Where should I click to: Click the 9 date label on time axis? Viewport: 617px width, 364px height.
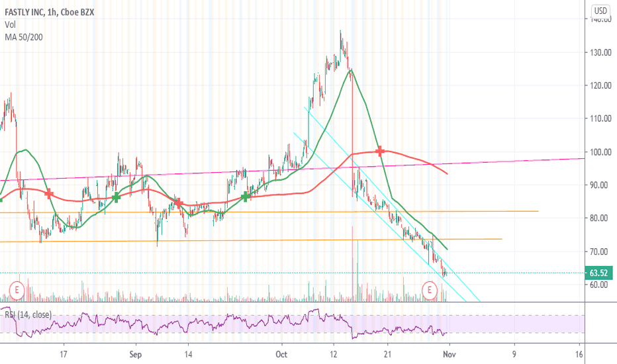coord(514,355)
